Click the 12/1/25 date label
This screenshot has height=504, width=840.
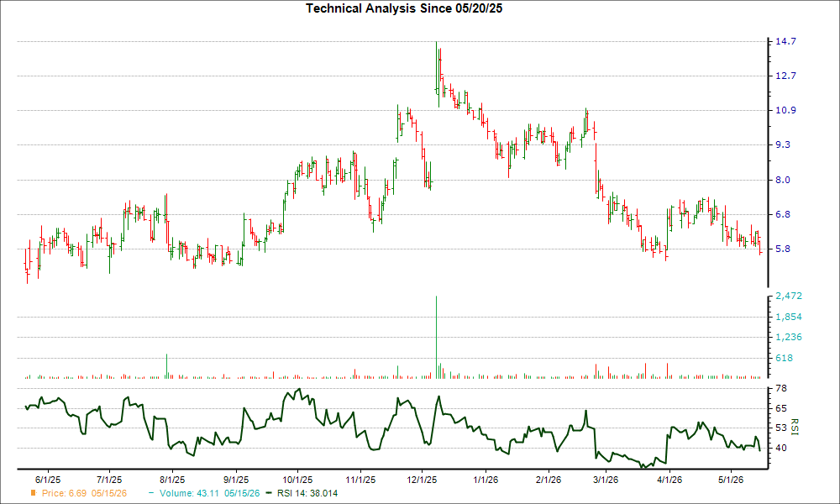[422, 480]
